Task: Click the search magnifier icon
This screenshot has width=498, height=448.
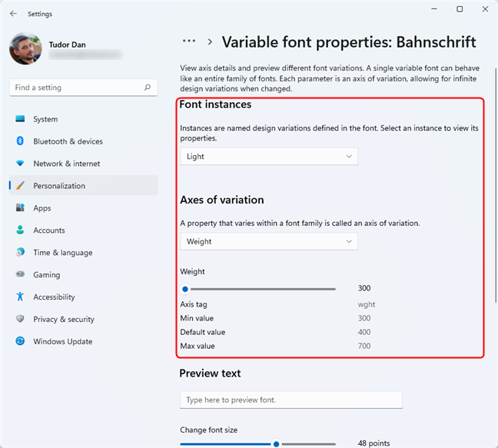Action: [148, 87]
